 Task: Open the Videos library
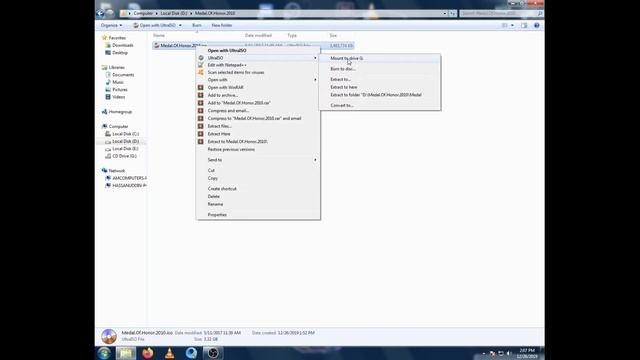[x=118, y=97]
